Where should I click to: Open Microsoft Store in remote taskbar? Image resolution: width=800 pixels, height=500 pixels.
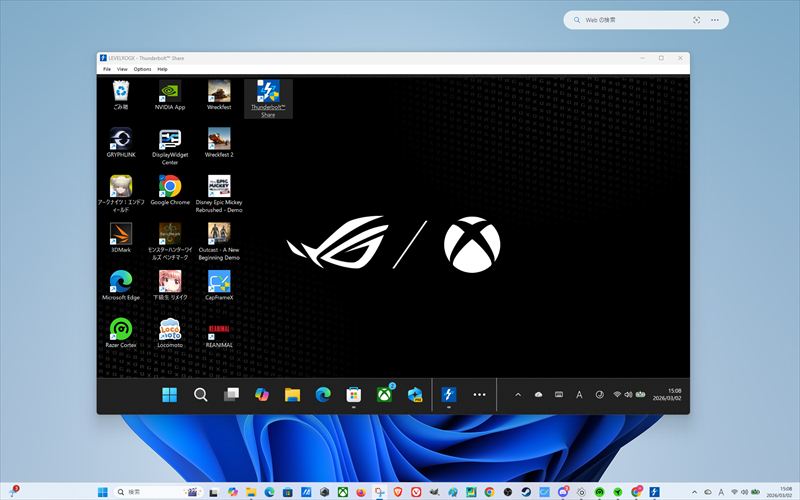pyautogui.click(x=353, y=394)
